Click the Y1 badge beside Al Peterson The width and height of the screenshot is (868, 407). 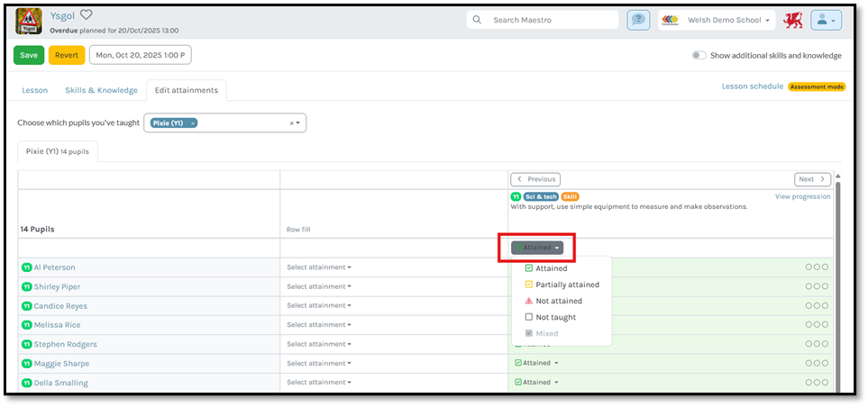pyautogui.click(x=26, y=267)
